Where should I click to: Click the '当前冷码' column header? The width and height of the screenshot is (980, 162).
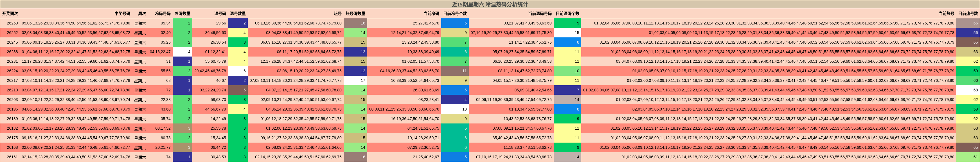pyautogui.click(x=431, y=13)
